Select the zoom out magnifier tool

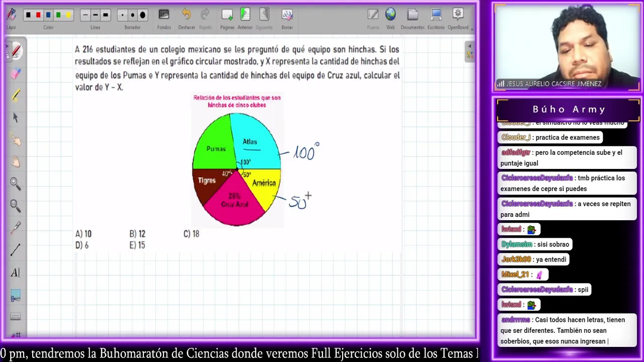tap(16, 206)
